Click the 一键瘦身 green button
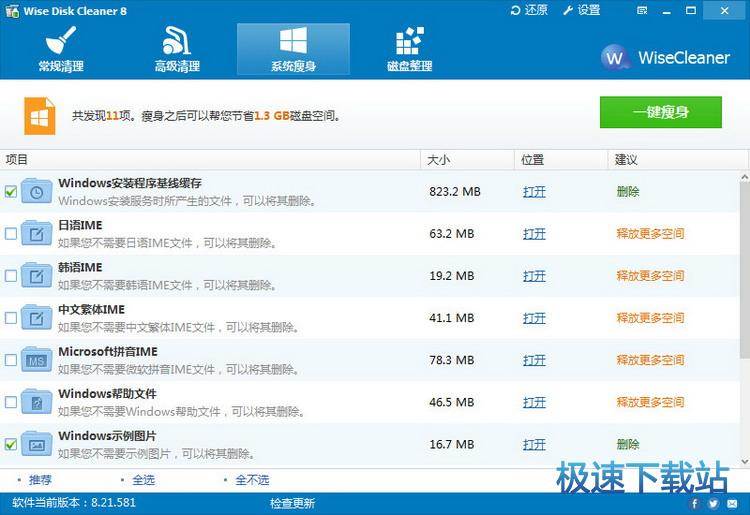The width and height of the screenshot is (750, 515). click(x=661, y=112)
